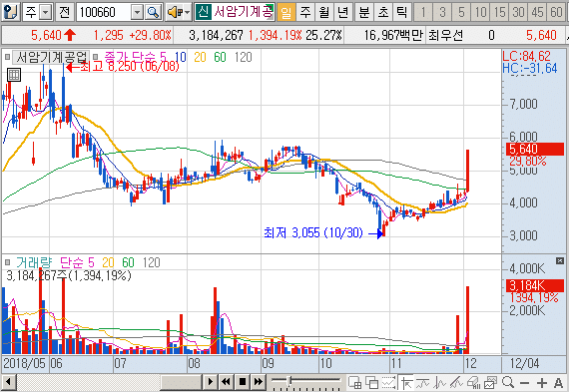Click the magnifier zoom icon at bottom
Screen dimensions: 569x392
click(x=508, y=383)
